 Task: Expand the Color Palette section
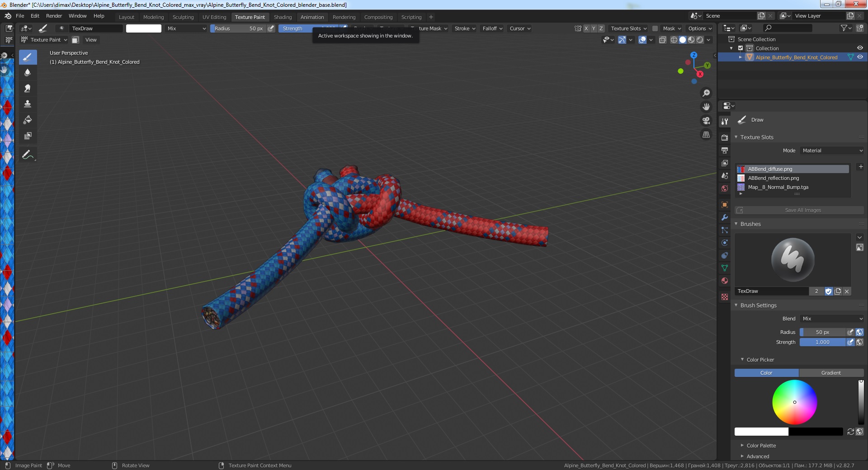tap(761, 446)
